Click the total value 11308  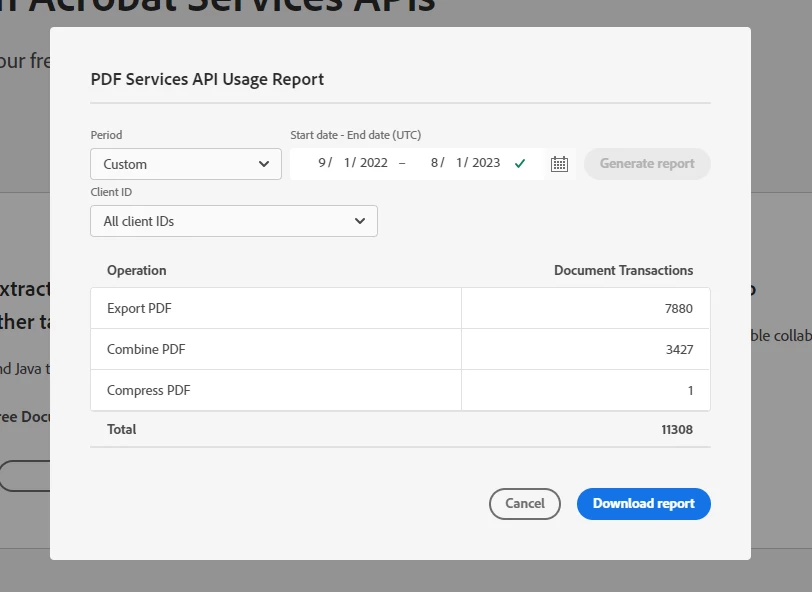pyautogui.click(x=677, y=429)
